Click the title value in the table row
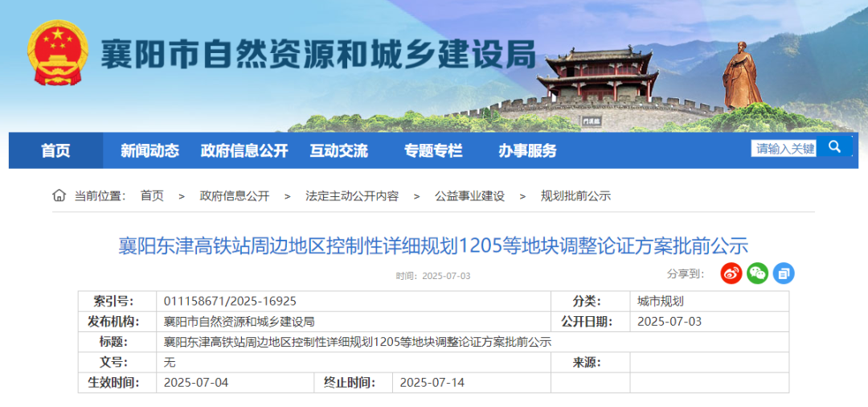The width and height of the screenshot is (868, 407). coord(358,342)
